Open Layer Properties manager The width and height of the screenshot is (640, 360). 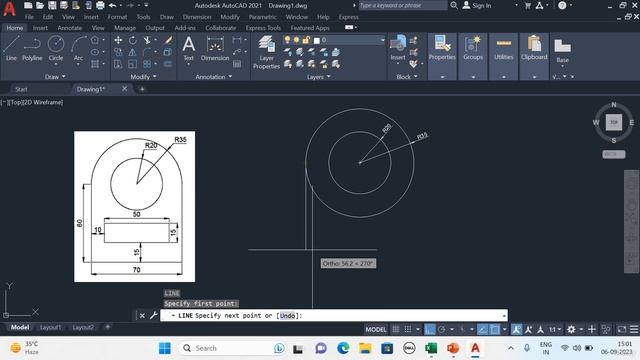[266, 52]
